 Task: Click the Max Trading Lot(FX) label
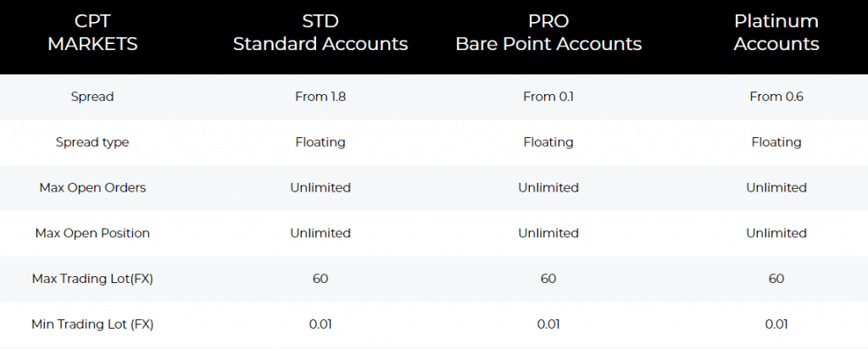[92, 279]
